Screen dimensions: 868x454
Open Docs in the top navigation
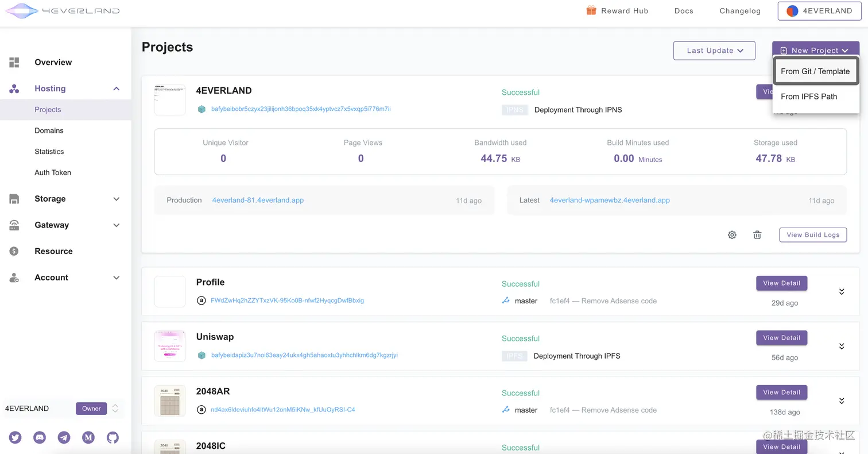coord(684,11)
